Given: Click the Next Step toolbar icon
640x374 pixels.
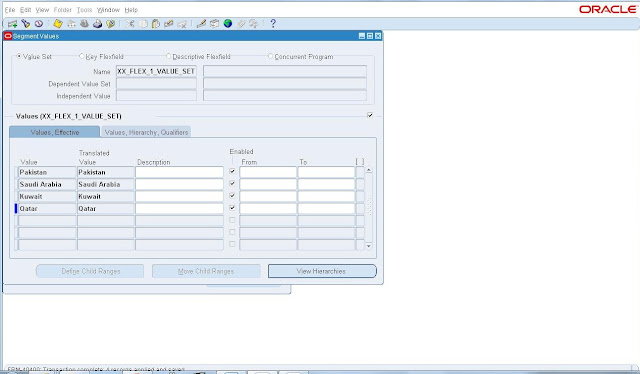Looking at the screenshot, I should (x=71, y=24).
